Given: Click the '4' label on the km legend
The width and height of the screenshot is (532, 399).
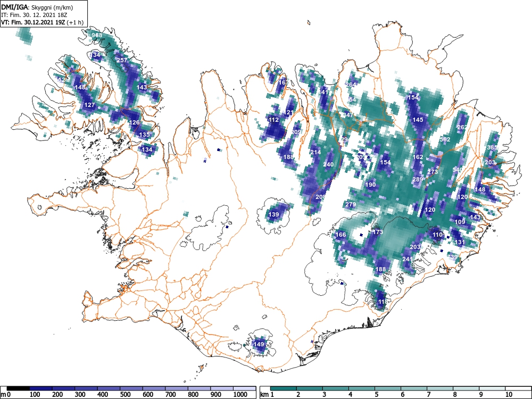Looking at the screenshot, I should pos(350,395).
